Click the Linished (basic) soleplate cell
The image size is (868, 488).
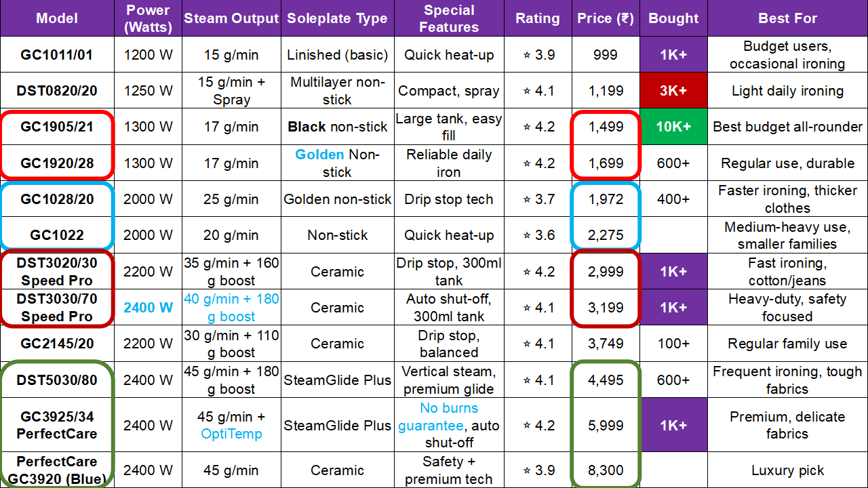(x=337, y=55)
